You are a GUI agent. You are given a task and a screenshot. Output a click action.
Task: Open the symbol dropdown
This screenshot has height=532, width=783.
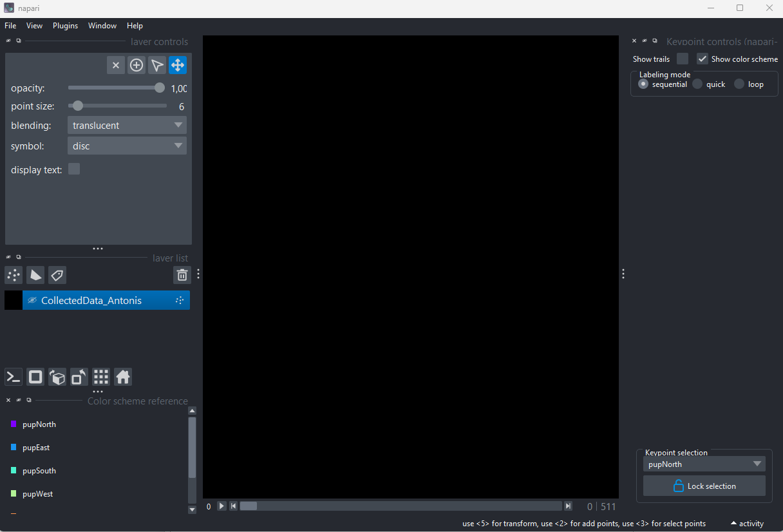pyautogui.click(x=127, y=146)
